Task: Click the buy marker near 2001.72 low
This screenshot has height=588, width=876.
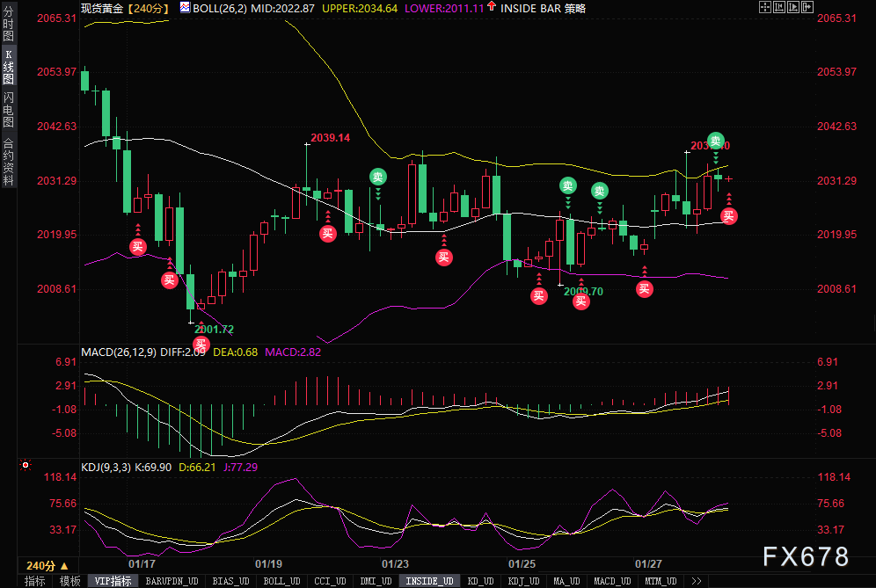Action: click(202, 344)
